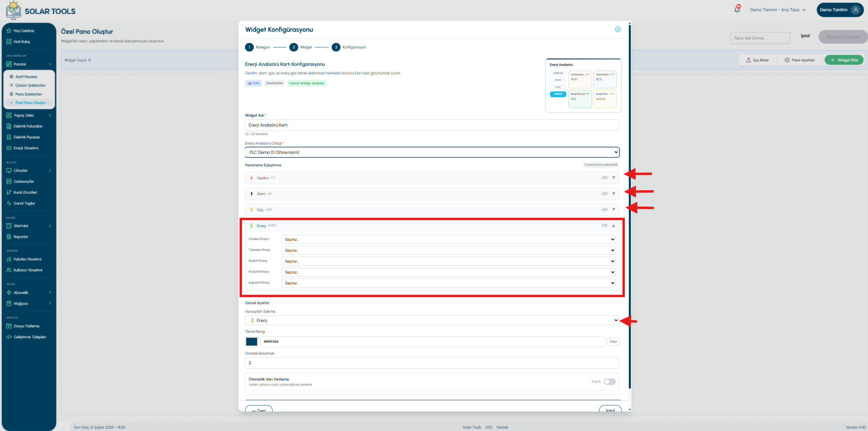Click the Widget Adı text field
The image size is (868, 431).
(x=432, y=125)
